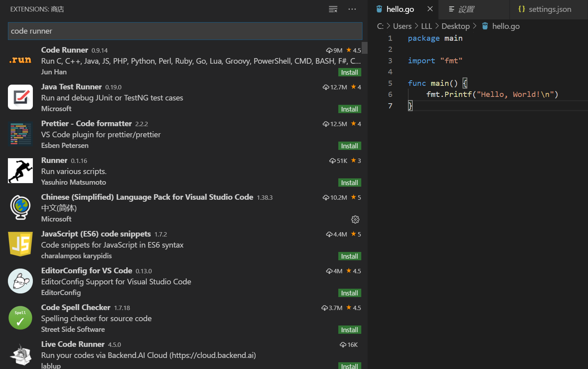Click the Jun Han publisher name
588x369 pixels.
point(54,72)
